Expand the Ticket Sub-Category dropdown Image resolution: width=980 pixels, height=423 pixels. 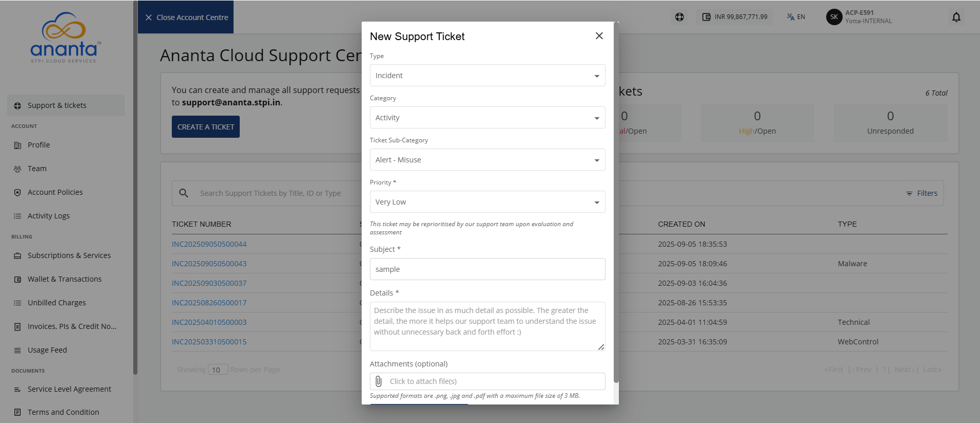click(487, 160)
